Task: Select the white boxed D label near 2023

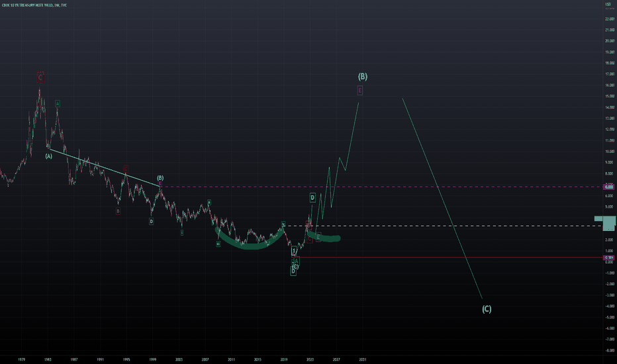Action: [312, 197]
